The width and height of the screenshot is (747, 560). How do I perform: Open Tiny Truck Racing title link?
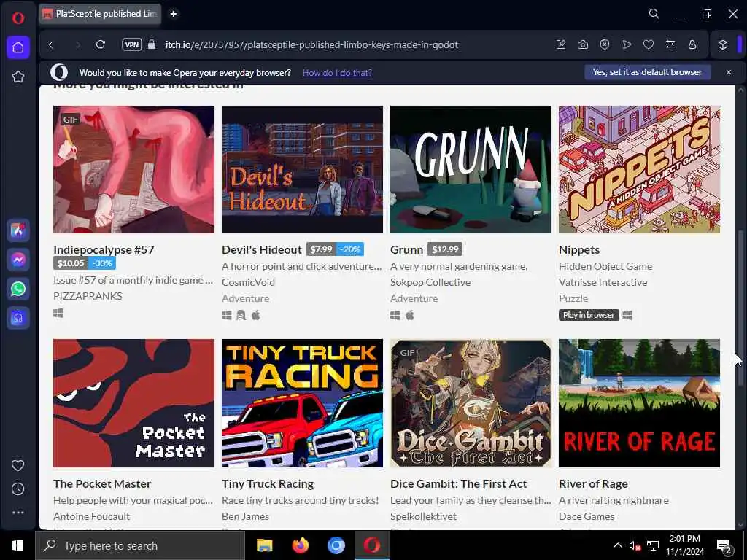pyautogui.click(x=268, y=484)
